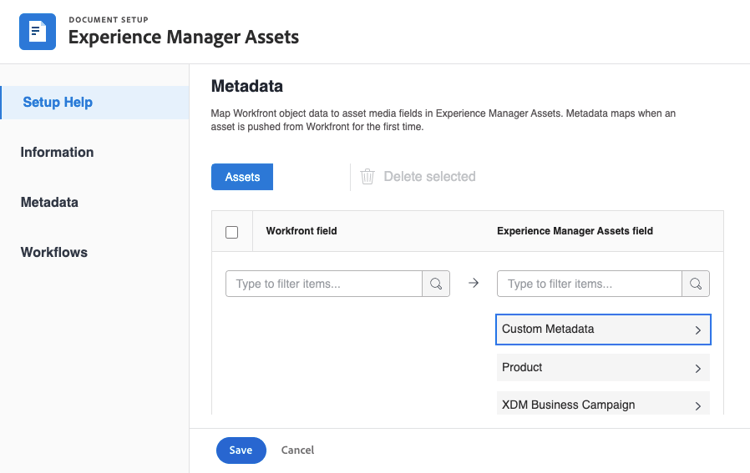Focus the Experience Manager Assets filter input
Image resolution: width=750 pixels, height=473 pixels.
pos(589,284)
